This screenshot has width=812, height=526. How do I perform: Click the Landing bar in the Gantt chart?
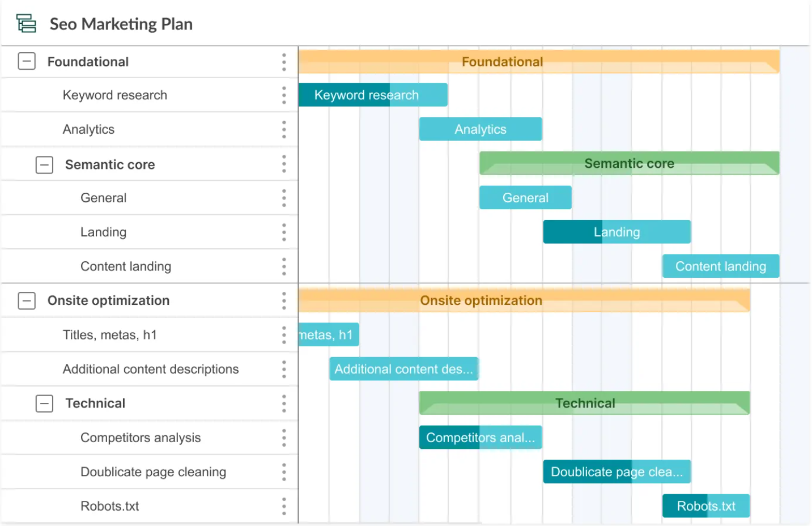617,232
